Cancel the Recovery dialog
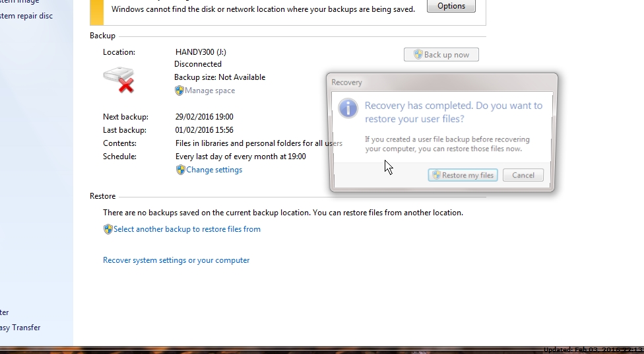 click(523, 175)
